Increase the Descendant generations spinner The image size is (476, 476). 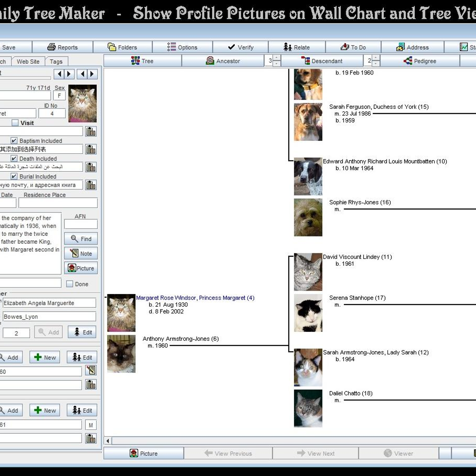[376, 58]
